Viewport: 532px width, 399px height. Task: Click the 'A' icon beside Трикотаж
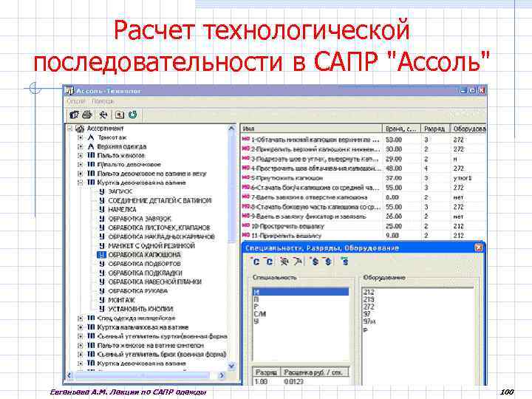pyautogui.click(x=91, y=137)
